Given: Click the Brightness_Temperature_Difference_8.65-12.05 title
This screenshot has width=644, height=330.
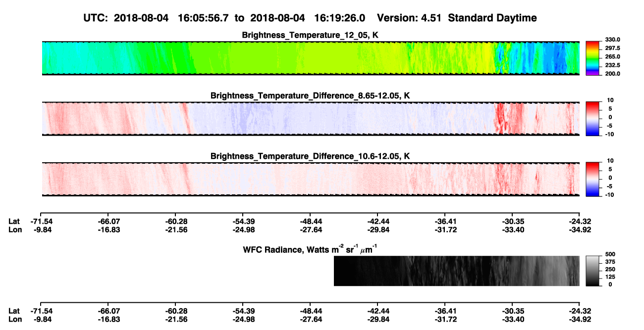Looking at the screenshot, I should pyautogui.click(x=311, y=95).
